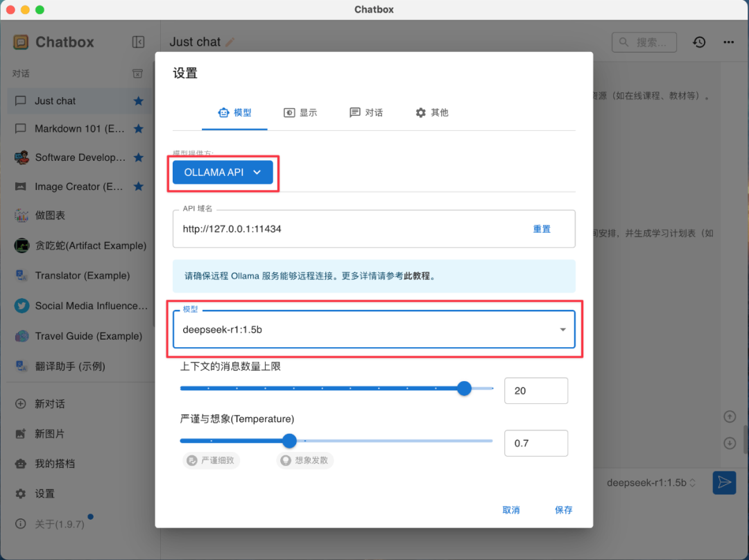Select the 想象发散 preset chip
Viewport: 749px width, 560px height.
click(304, 460)
